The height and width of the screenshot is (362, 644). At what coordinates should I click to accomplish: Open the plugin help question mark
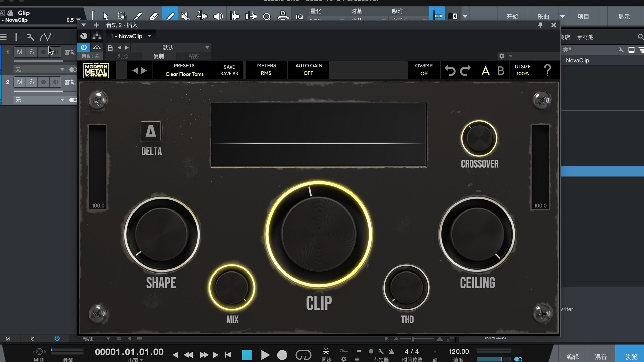547,70
